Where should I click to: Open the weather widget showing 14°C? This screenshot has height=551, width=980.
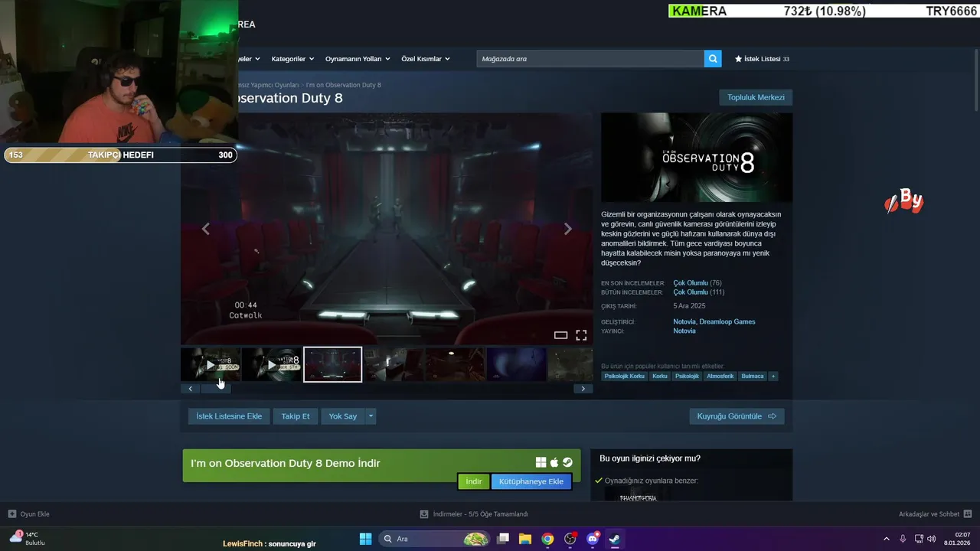(x=28, y=538)
